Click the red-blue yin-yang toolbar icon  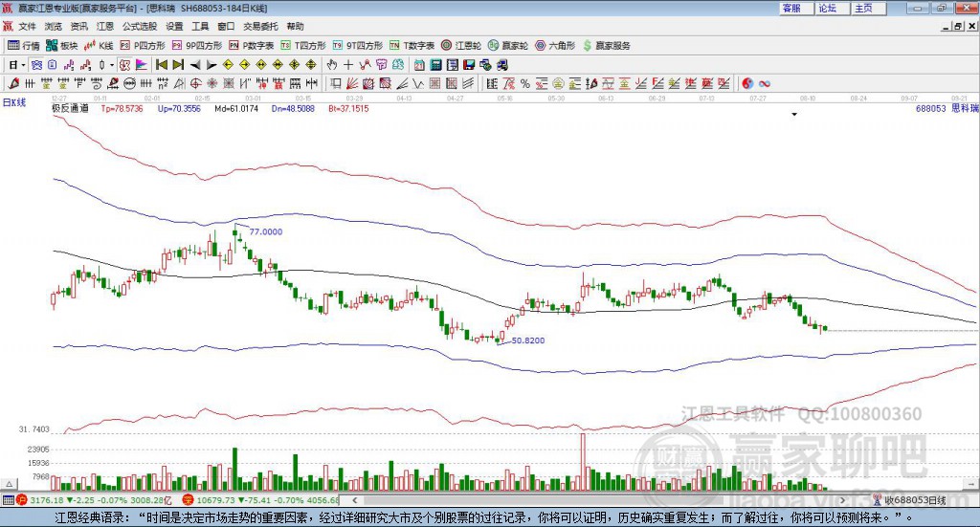[747, 83]
